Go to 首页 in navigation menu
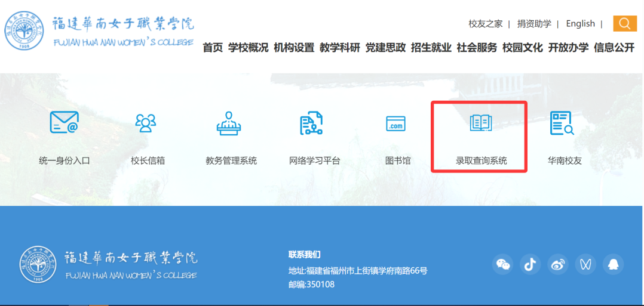The height and width of the screenshot is (306, 644). (213, 48)
